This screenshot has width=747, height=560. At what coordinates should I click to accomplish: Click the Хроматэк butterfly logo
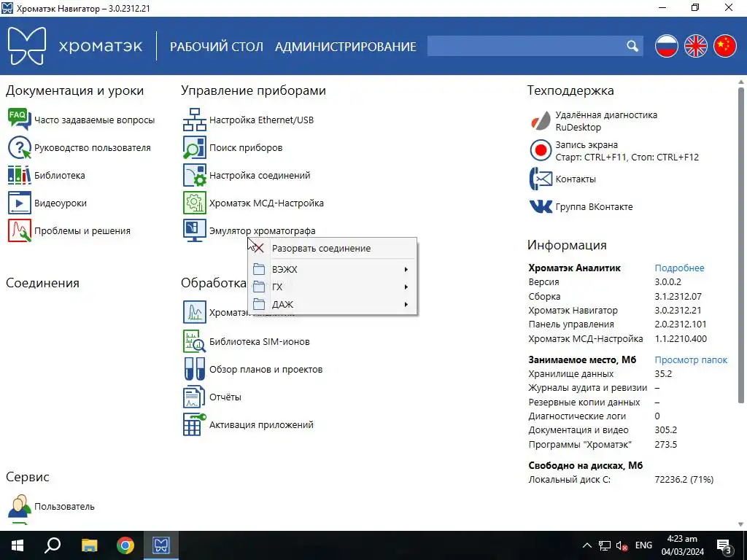click(x=27, y=46)
